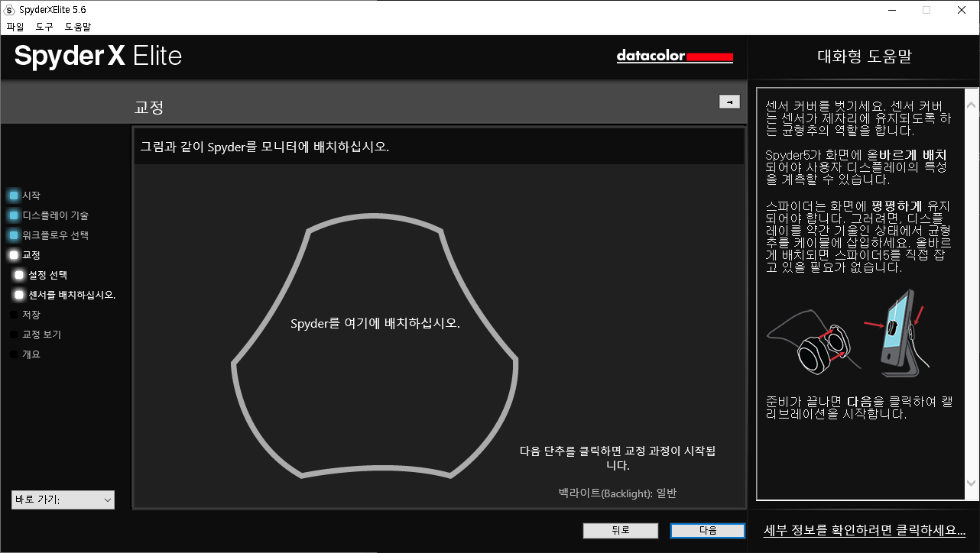Click the step indicator beside 교정
This screenshot has height=553, width=980.
click(14, 255)
